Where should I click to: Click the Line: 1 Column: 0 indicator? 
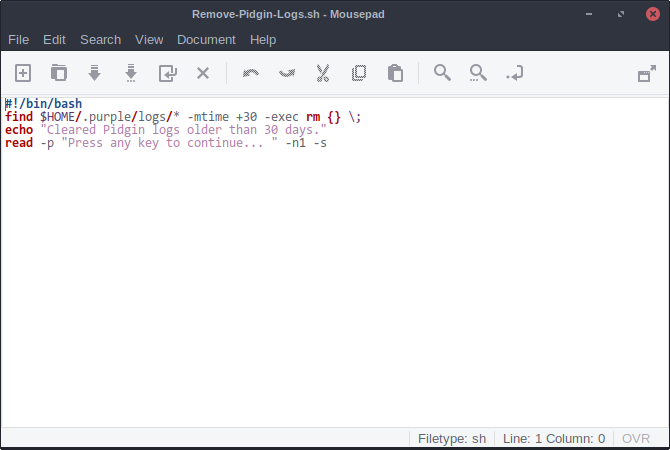pos(554,438)
